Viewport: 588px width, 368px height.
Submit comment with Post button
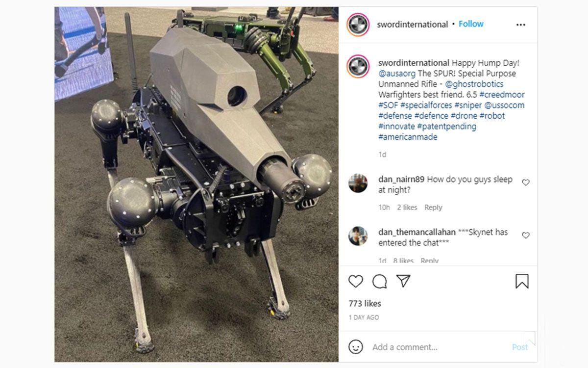pyautogui.click(x=520, y=347)
